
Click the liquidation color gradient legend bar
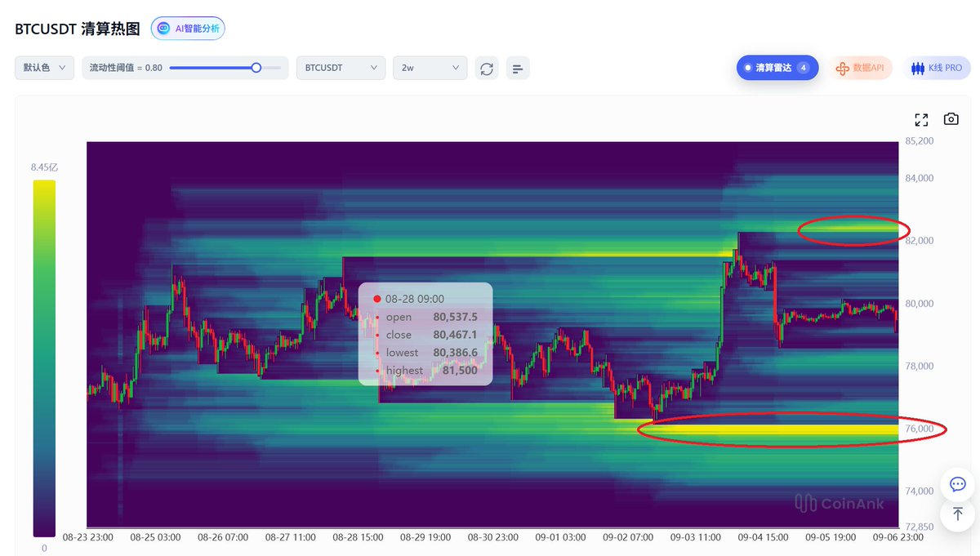[44, 358]
